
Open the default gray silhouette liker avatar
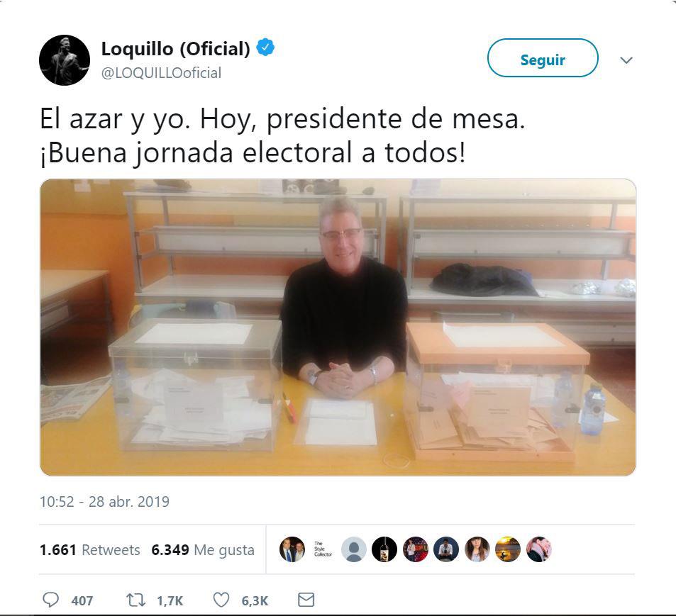[354, 549]
